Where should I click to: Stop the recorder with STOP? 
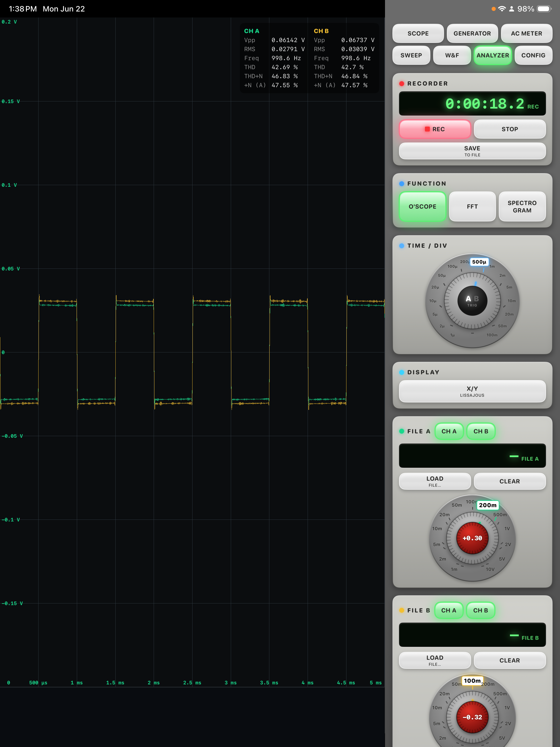[510, 129]
